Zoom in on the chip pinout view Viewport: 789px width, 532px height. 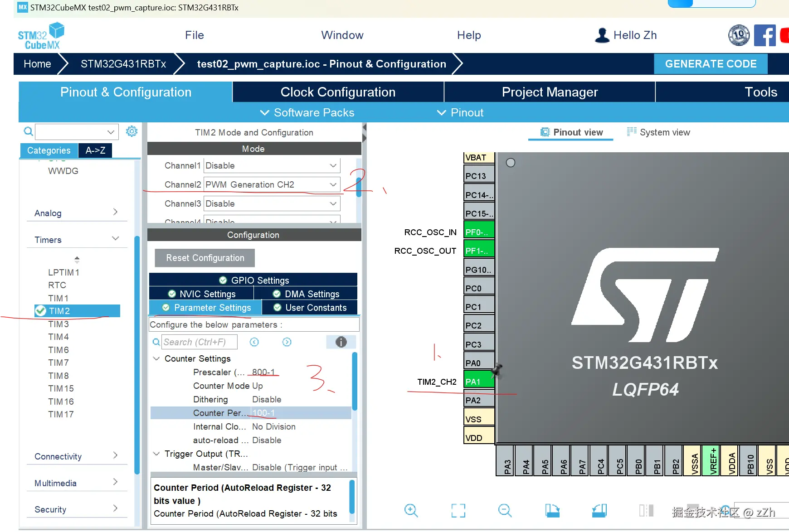(x=411, y=511)
